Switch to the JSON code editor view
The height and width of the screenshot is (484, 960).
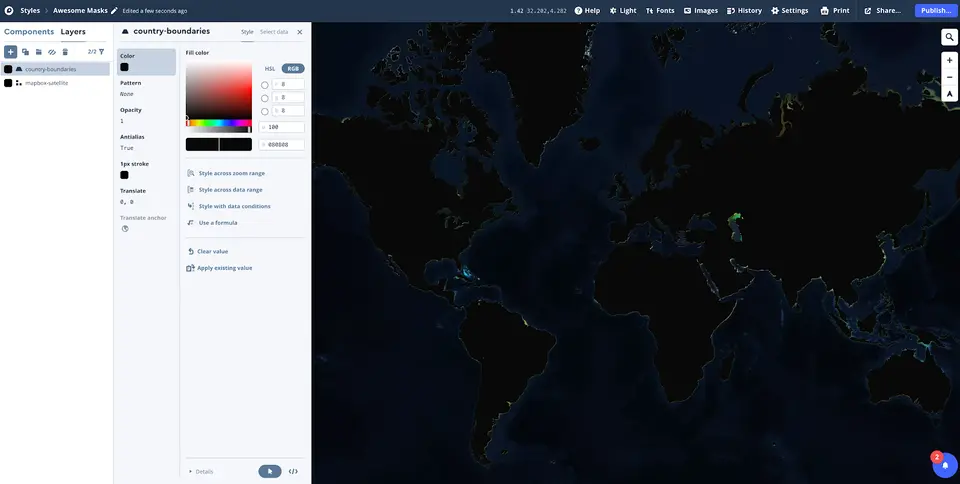pos(293,471)
